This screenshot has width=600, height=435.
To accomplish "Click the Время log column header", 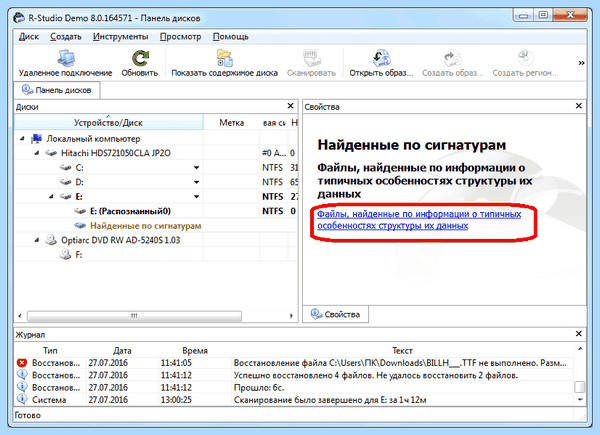I will tap(195, 350).
